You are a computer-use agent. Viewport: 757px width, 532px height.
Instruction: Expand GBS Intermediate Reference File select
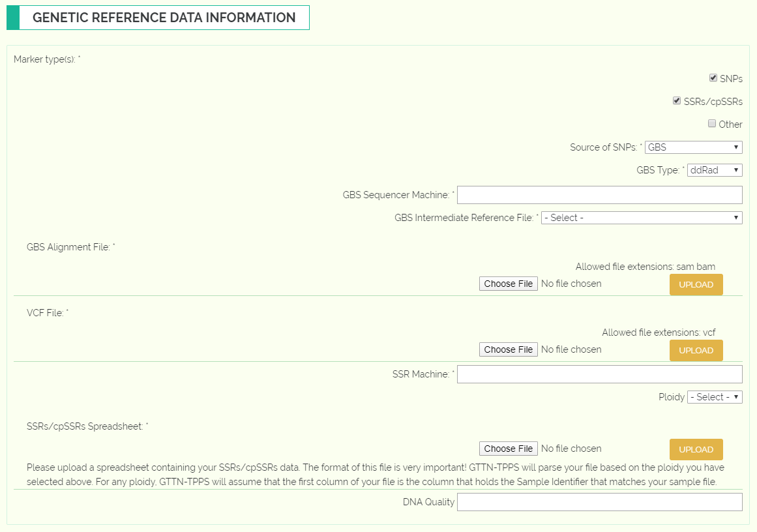click(642, 218)
